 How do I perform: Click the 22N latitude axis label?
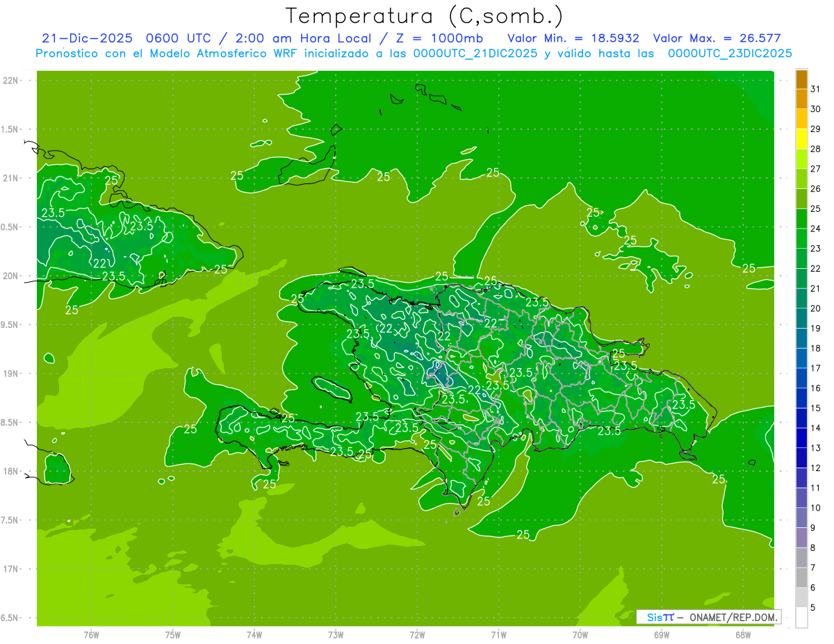pos(12,81)
